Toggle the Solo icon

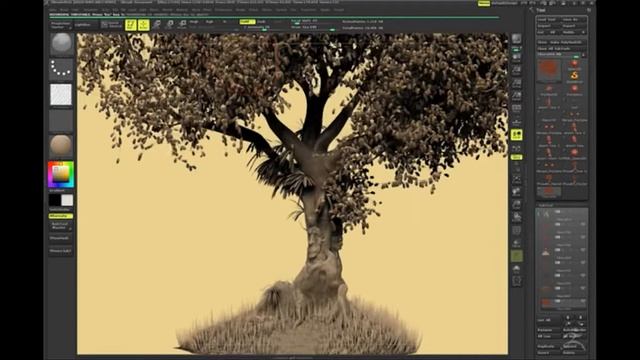(517, 269)
